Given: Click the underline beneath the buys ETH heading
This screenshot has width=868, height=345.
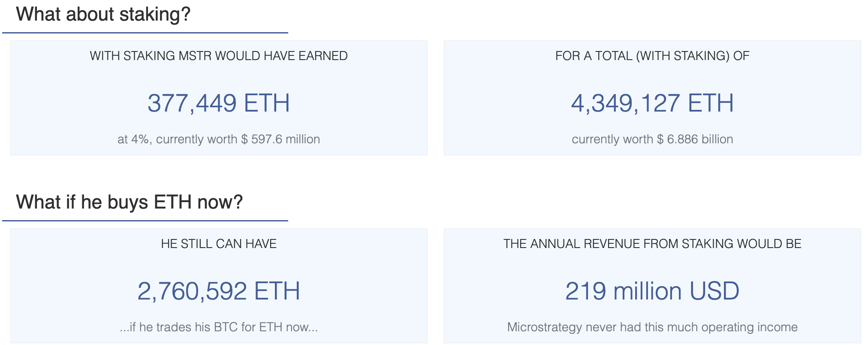Looking at the screenshot, I should [x=145, y=221].
